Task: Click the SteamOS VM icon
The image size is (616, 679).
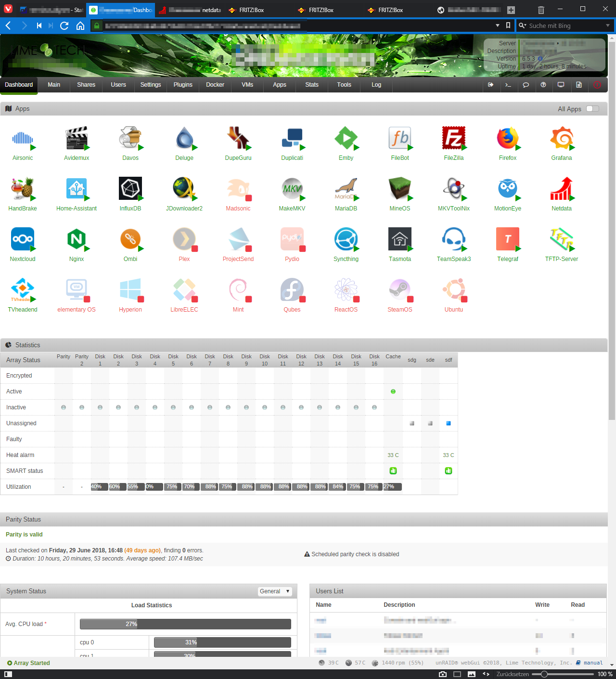Action: pyautogui.click(x=400, y=290)
